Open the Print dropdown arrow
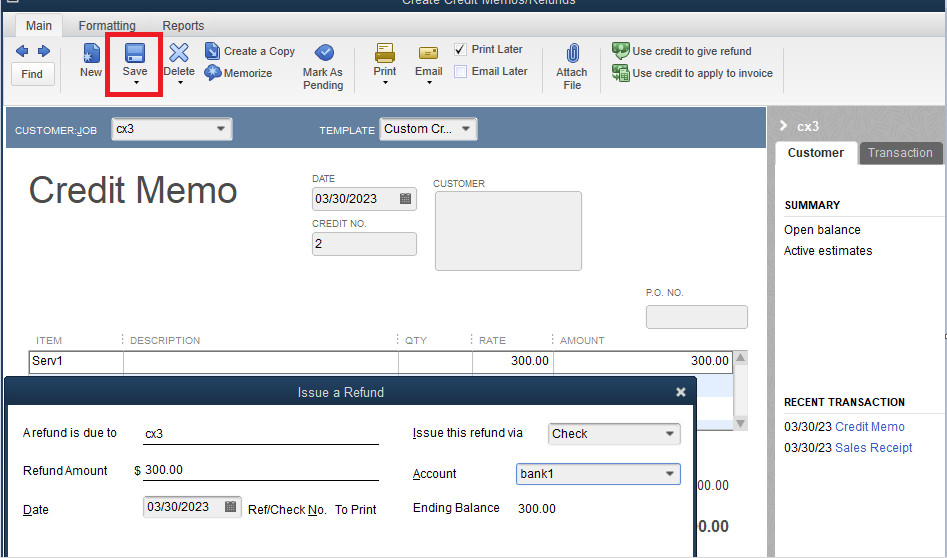Image resolution: width=947 pixels, height=558 pixels. (x=385, y=83)
